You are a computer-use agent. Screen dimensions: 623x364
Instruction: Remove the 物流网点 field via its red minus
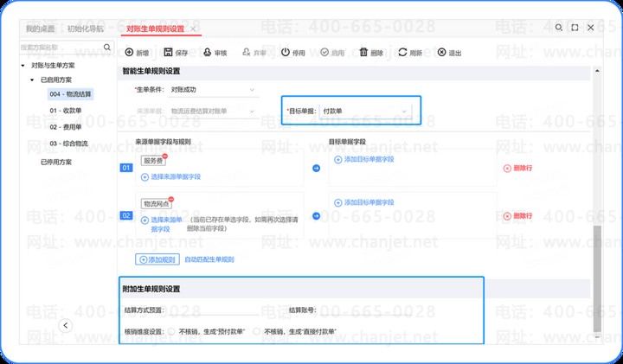(170, 199)
